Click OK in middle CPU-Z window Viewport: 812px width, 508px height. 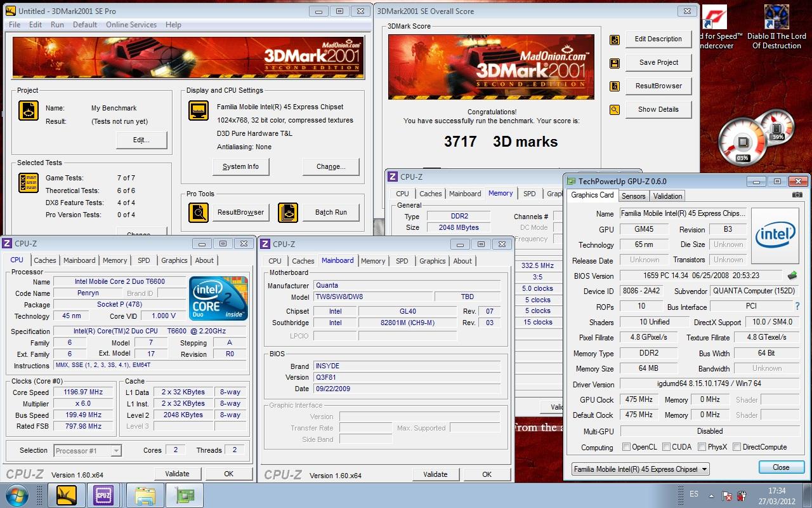click(x=487, y=474)
